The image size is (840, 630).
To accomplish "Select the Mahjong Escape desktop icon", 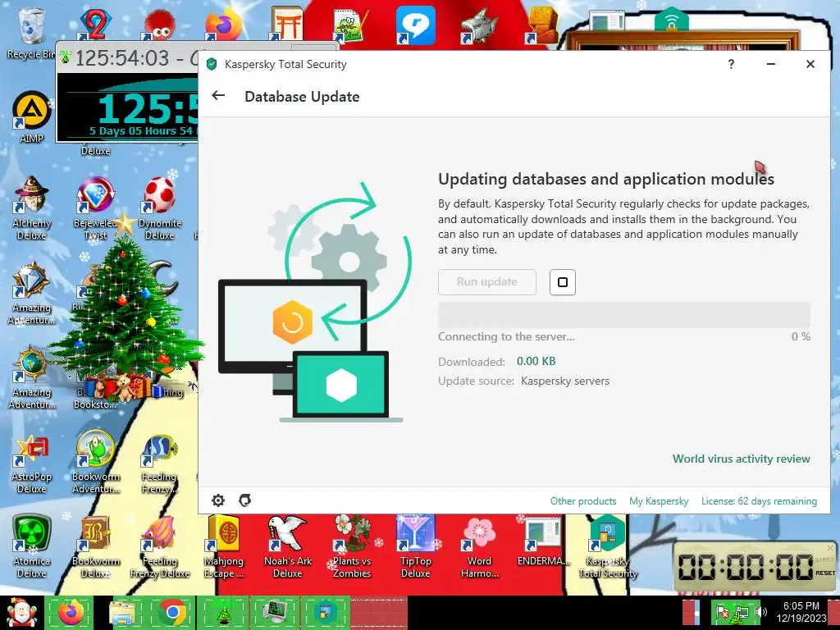I will pos(223,546).
